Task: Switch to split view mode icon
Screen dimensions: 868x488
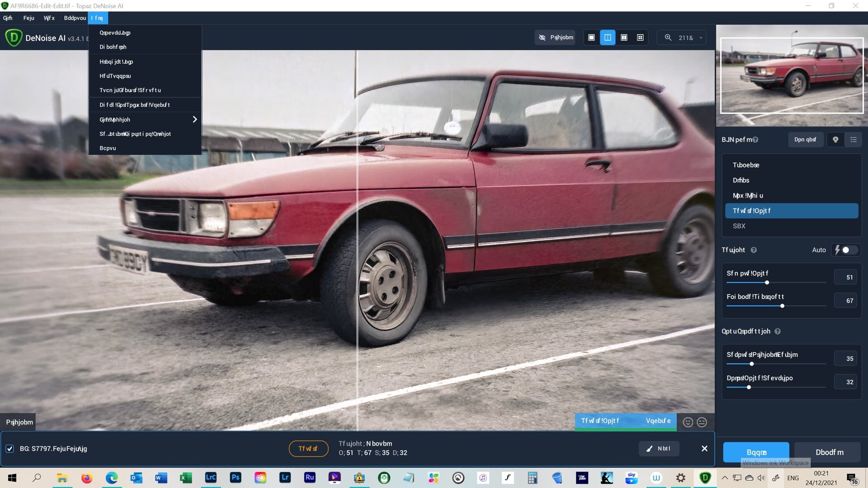Action: click(608, 38)
